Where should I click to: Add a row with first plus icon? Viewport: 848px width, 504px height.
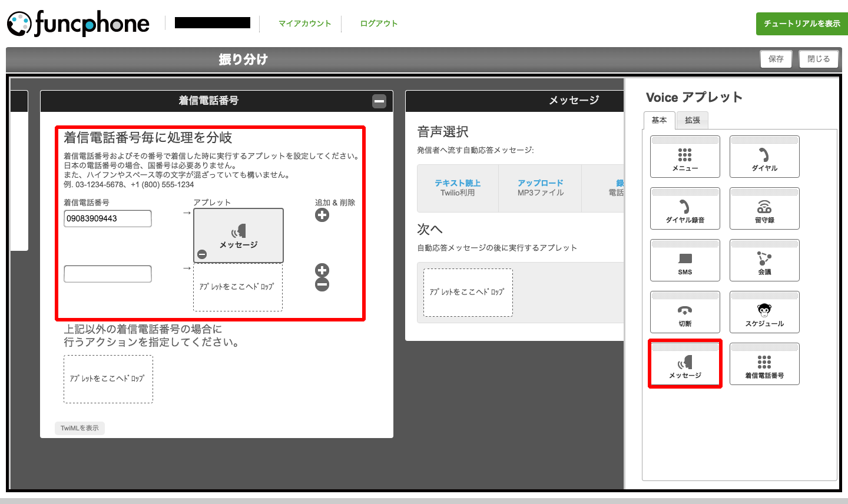[x=322, y=215]
